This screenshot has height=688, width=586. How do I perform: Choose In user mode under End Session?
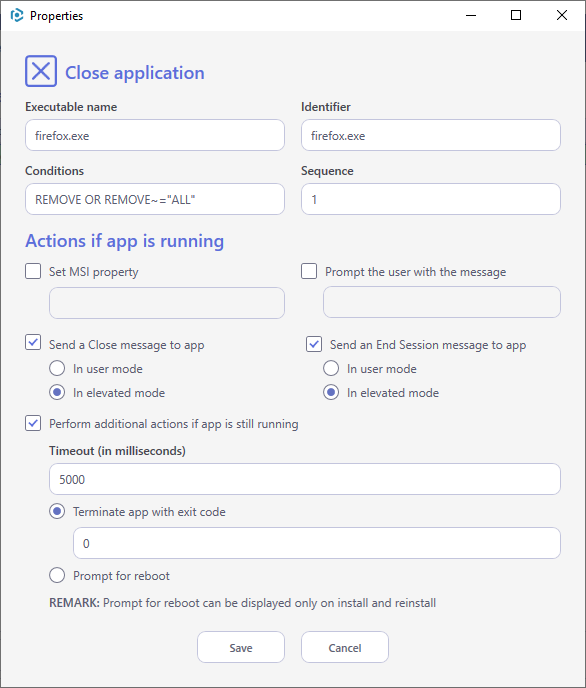click(x=331, y=368)
